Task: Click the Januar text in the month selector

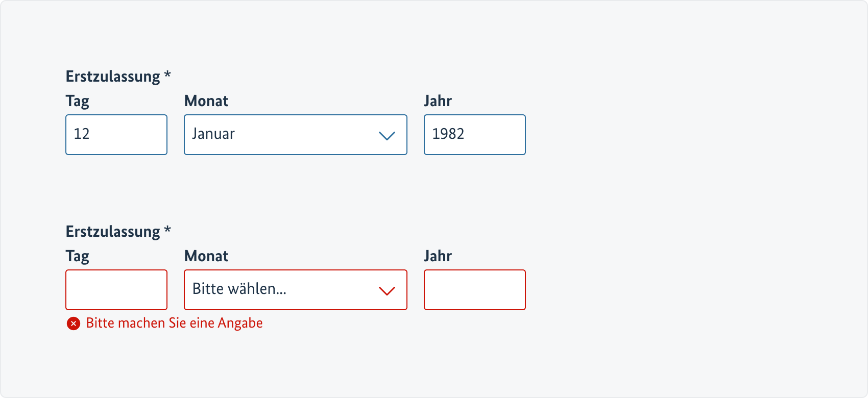Action: pyautogui.click(x=213, y=134)
